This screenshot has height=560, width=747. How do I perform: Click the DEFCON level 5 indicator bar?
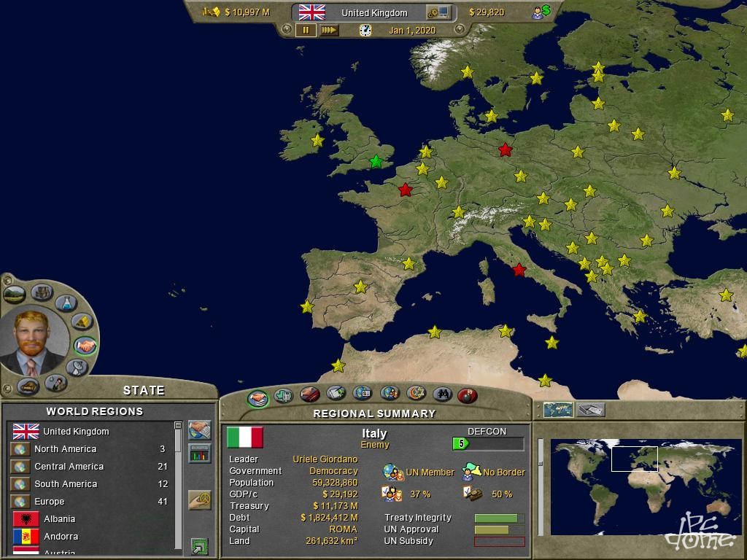click(x=487, y=443)
